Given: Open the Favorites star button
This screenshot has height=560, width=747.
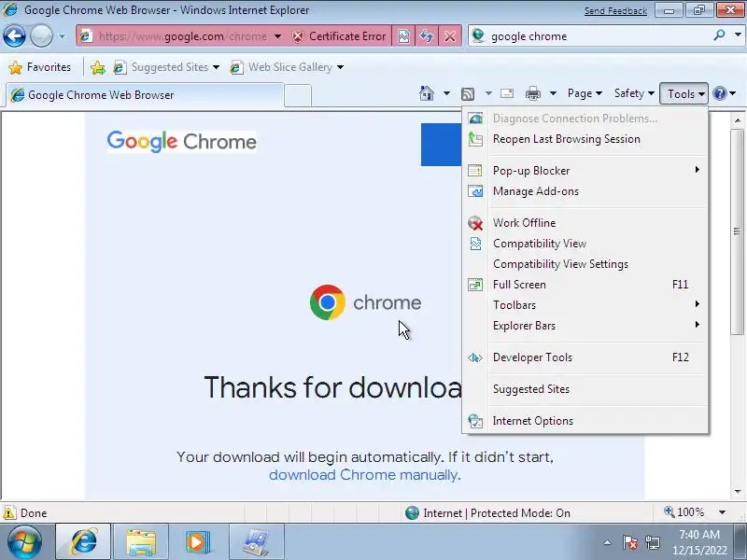Looking at the screenshot, I should point(40,67).
